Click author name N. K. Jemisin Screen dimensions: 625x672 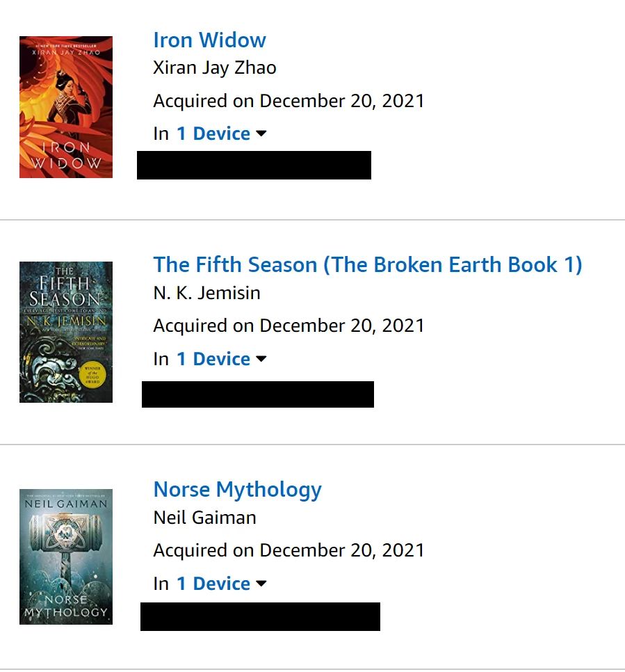pos(206,293)
